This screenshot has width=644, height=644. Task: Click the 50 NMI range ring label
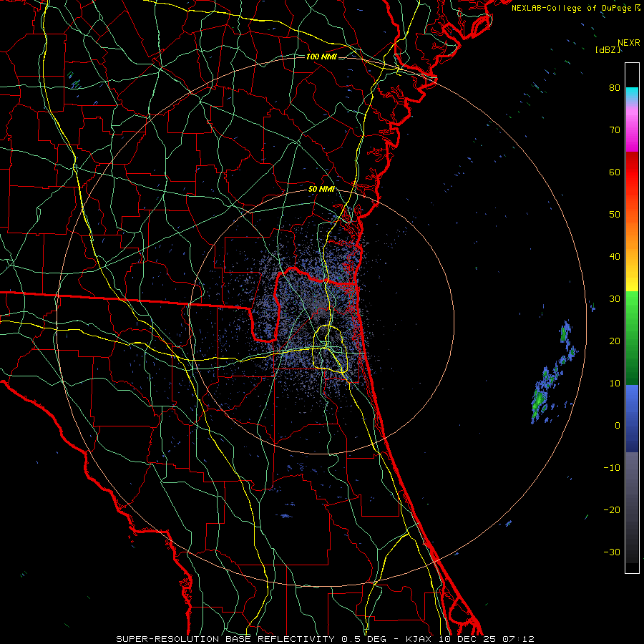321,189
